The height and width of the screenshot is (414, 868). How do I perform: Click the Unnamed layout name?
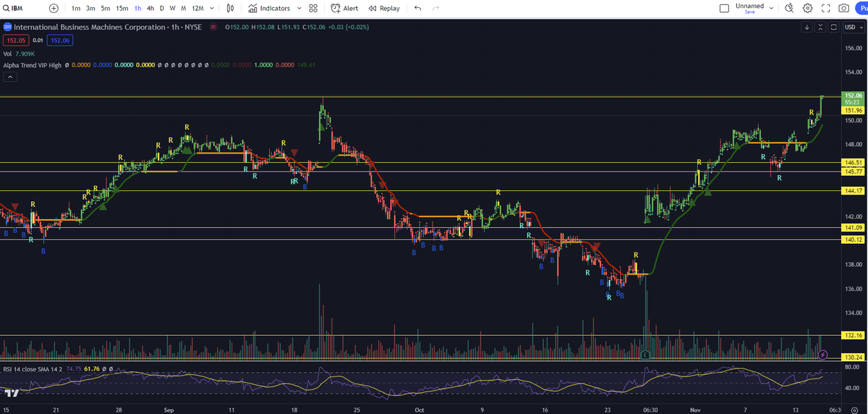[x=749, y=6]
